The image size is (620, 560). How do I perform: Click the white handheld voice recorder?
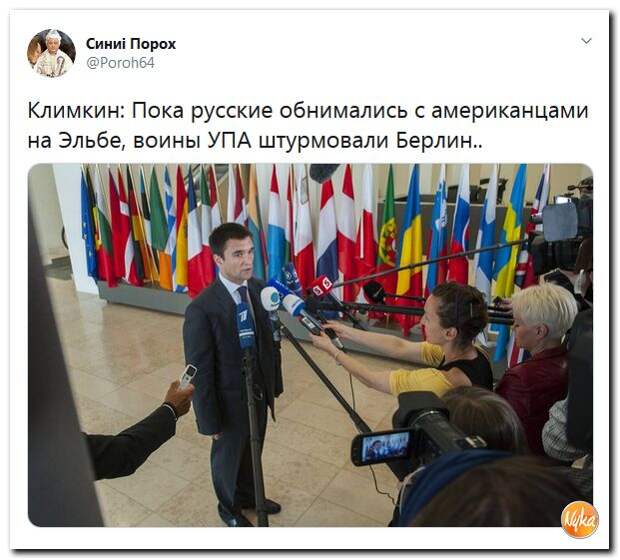pos(187,375)
